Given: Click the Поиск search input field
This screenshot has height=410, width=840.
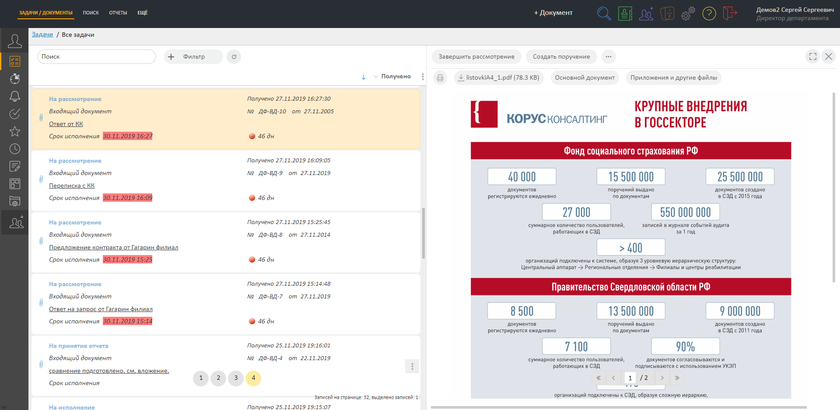Looking at the screenshot, I should (x=96, y=57).
